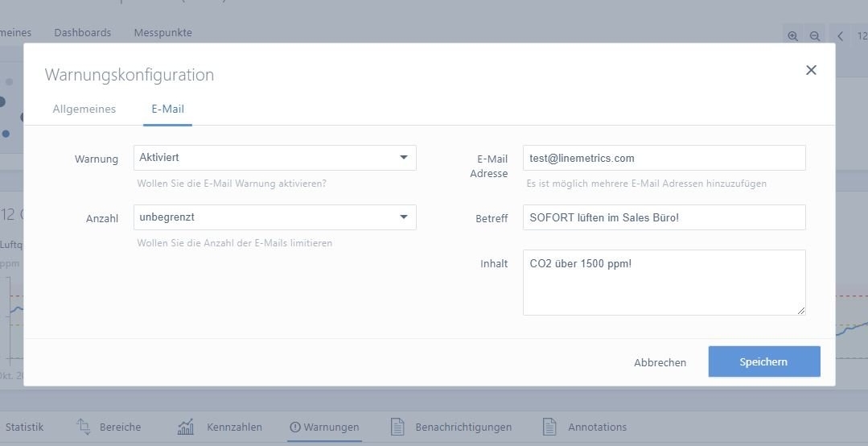
Task: Open the Warnung dropdown showing Aktiviert
Action: (x=274, y=158)
